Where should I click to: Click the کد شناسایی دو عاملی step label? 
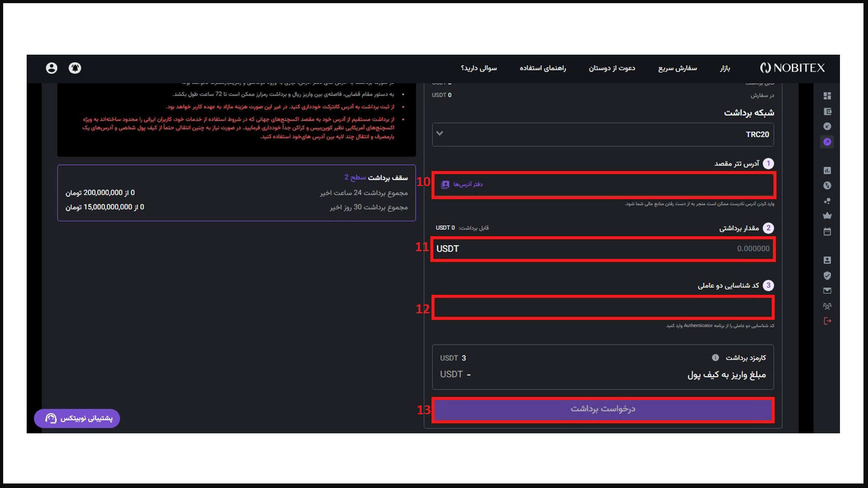click(728, 286)
